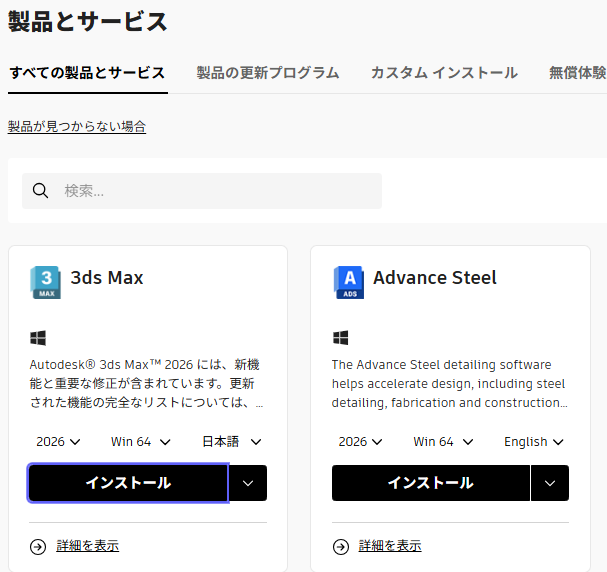Switch to カスタム インストール tab
Image resolution: width=607 pixels, height=572 pixels.
click(x=444, y=73)
